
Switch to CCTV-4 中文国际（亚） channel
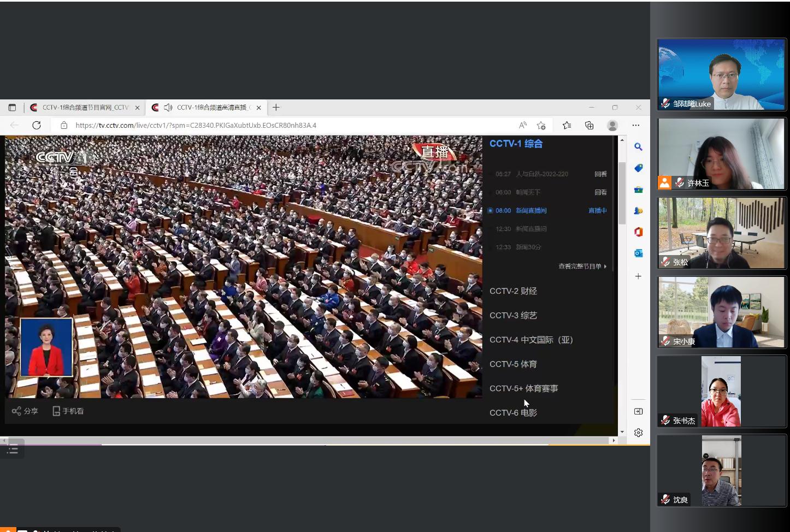[531, 340]
